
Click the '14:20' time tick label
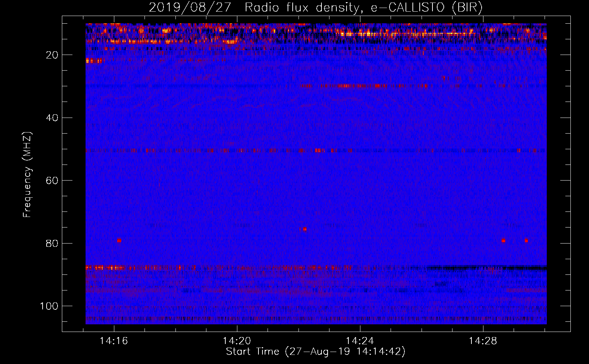237,341
